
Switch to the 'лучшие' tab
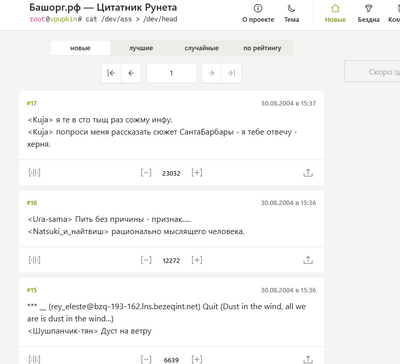141,48
